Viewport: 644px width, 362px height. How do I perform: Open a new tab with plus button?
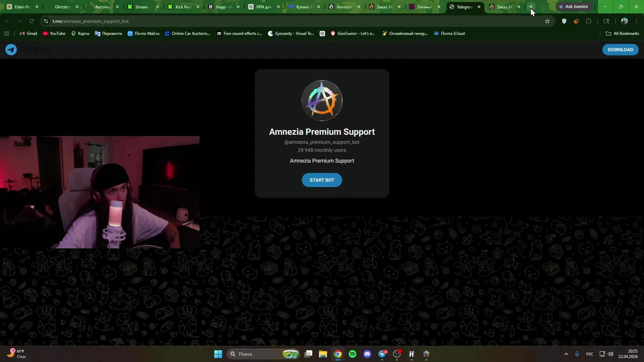coord(531,7)
